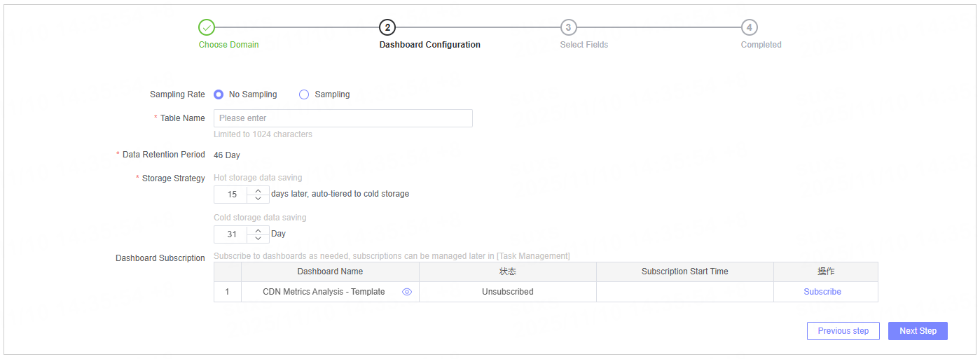
Task: Click the Dashboard Name column header
Action: click(x=330, y=272)
